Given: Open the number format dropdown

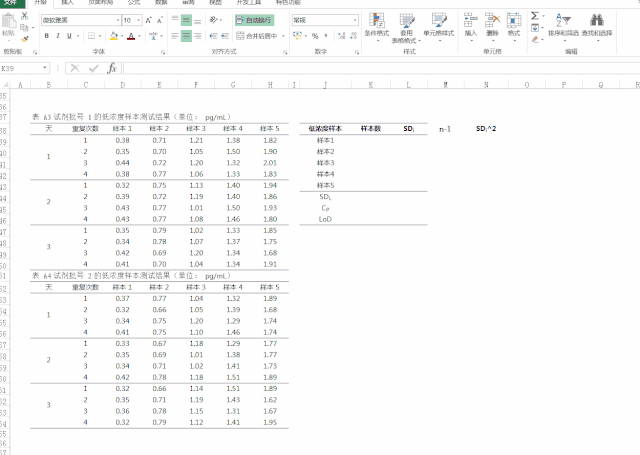Looking at the screenshot, I should pos(354,20).
